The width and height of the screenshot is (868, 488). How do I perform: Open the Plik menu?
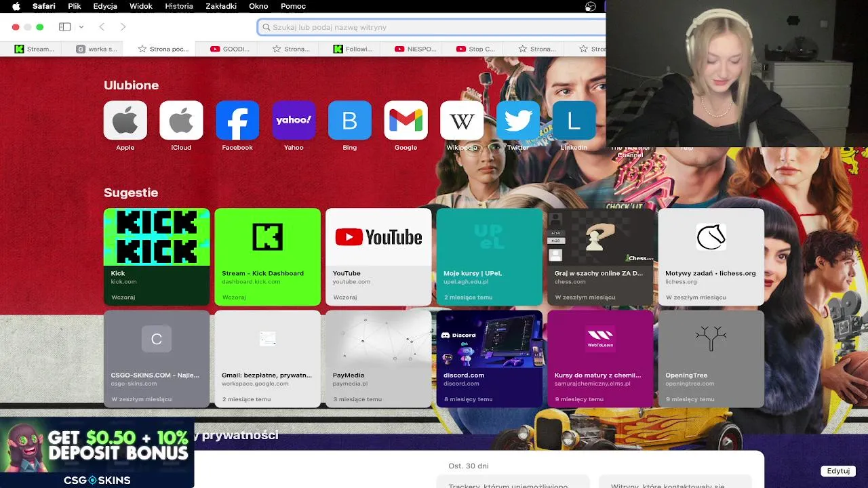tap(75, 6)
